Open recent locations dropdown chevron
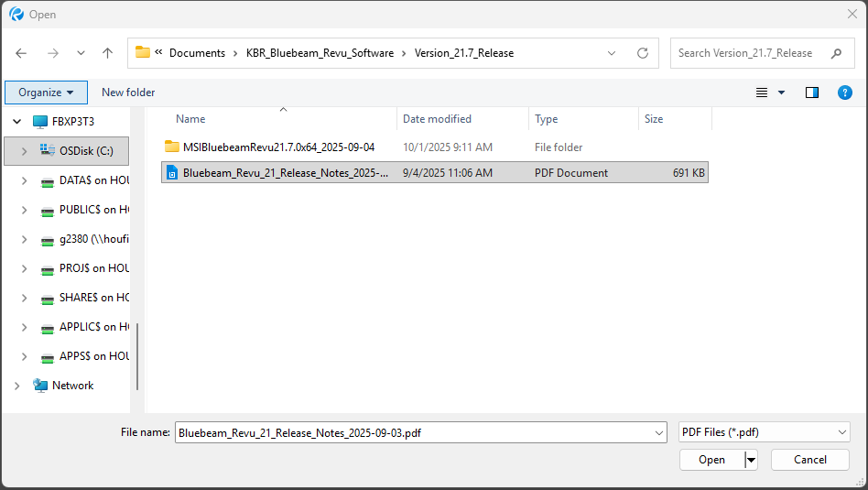The height and width of the screenshot is (490, 868). 81,53
